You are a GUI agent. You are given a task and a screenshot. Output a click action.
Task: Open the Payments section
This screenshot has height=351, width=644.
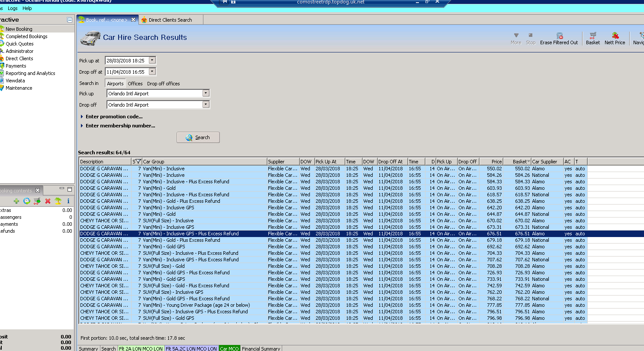coord(16,66)
